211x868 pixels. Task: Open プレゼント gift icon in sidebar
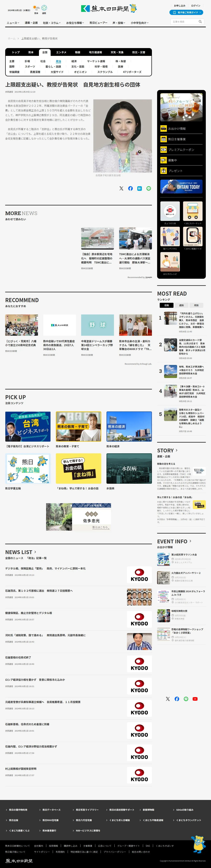(163, 171)
